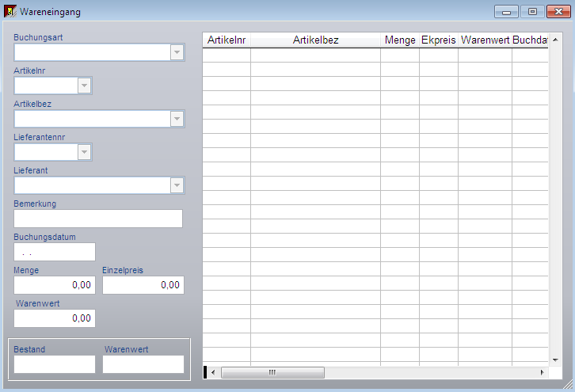Click the Buchdat column header
The image size is (575, 392).
click(530, 40)
